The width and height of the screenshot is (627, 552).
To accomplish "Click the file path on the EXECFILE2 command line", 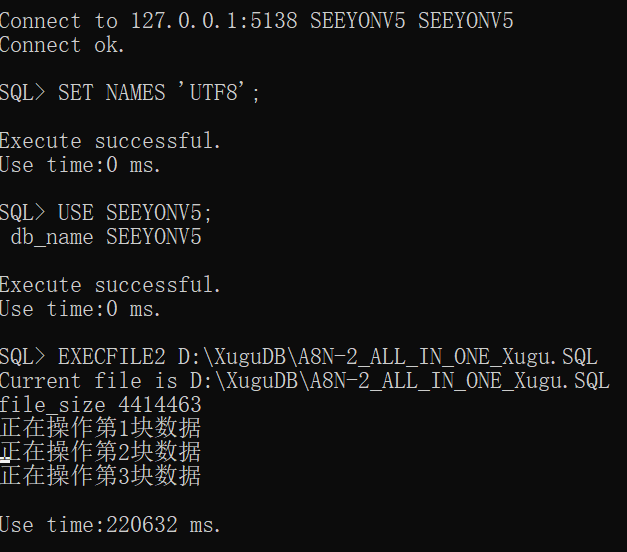I will point(387,357).
